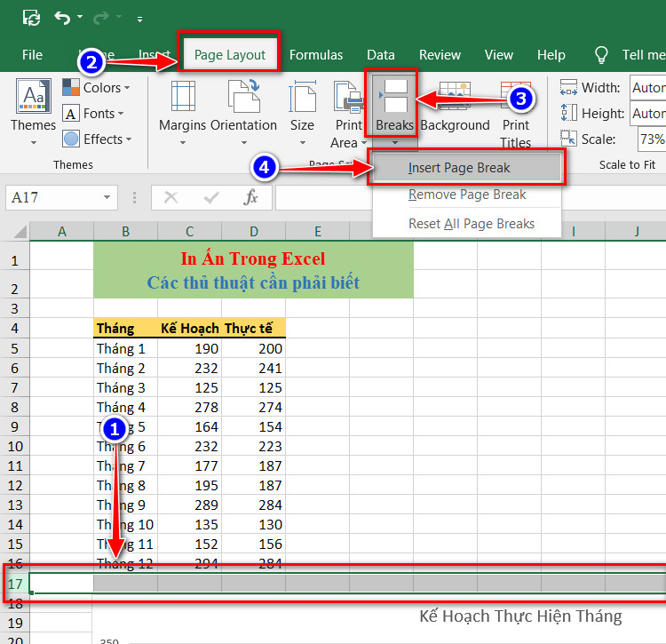The image size is (666, 644).
Task: Switch to the Formulas tab
Action: coord(315,55)
